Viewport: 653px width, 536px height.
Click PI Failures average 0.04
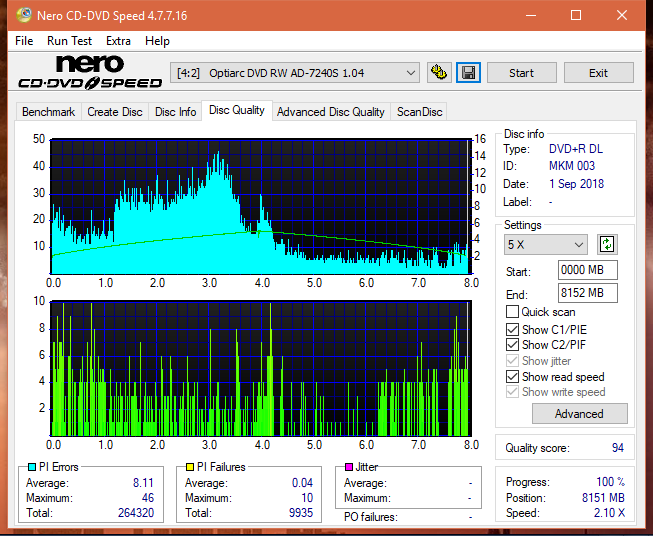coord(302,483)
